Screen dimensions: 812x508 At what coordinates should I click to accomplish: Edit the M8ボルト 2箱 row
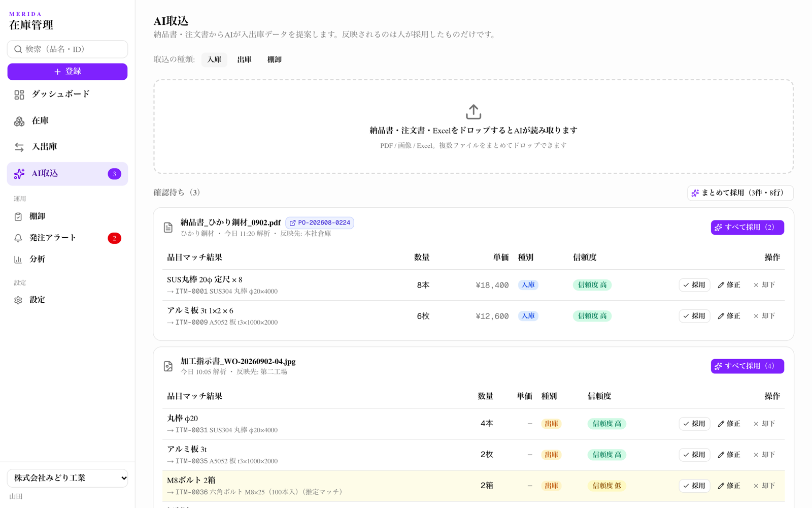coord(729,486)
